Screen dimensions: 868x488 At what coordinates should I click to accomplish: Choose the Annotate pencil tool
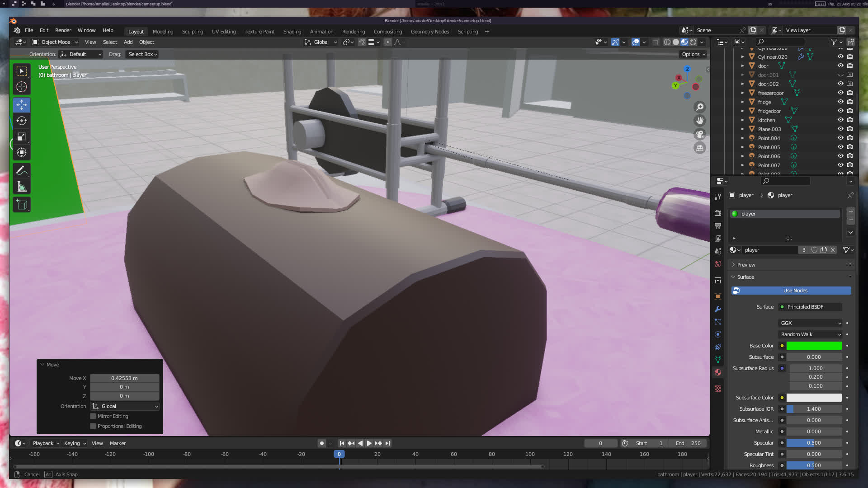pos(21,171)
